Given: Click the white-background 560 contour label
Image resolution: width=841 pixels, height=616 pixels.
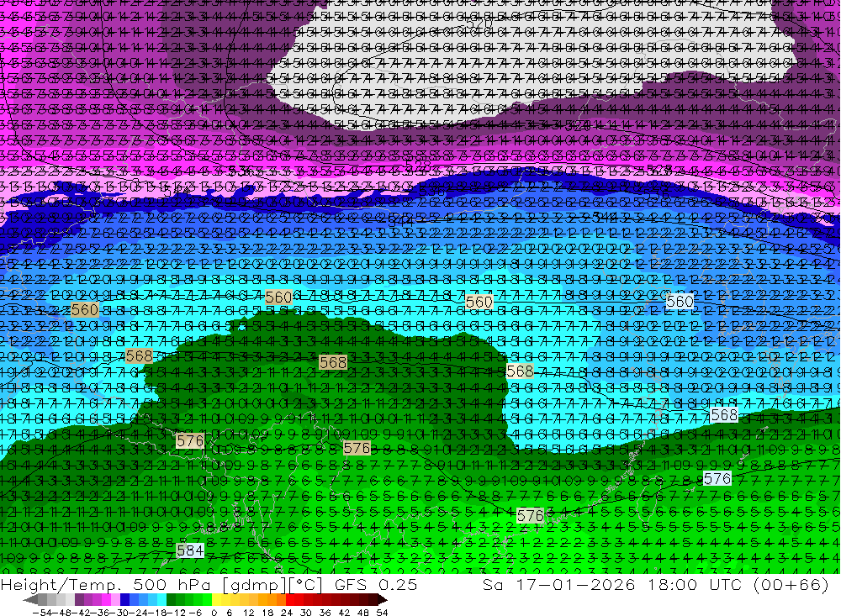Looking at the screenshot, I should (x=680, y=302).
